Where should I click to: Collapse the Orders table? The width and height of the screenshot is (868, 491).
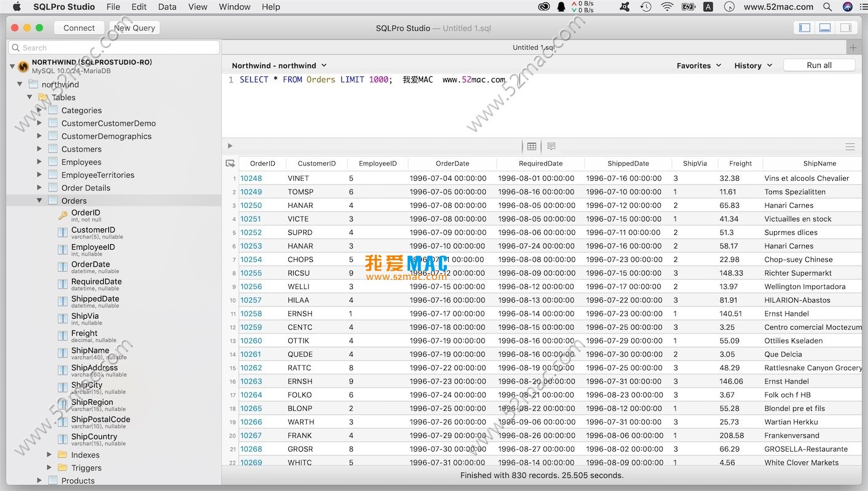39,201
